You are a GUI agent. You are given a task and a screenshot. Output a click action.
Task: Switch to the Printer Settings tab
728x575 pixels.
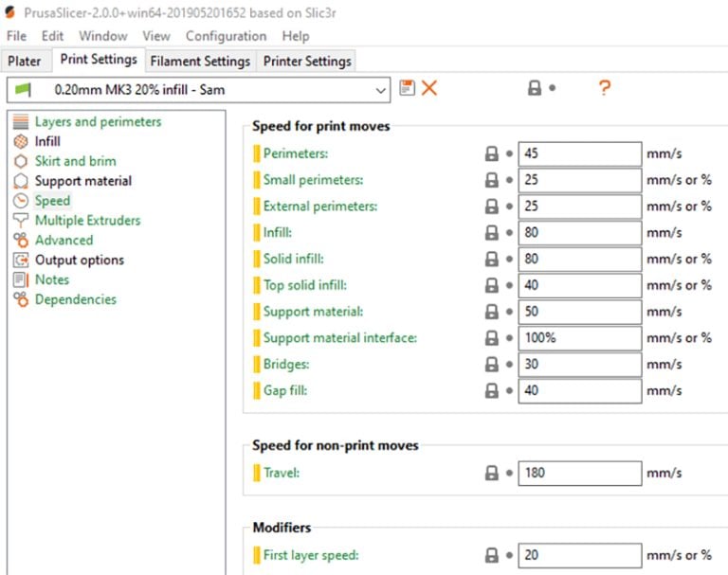coord(307,61)
